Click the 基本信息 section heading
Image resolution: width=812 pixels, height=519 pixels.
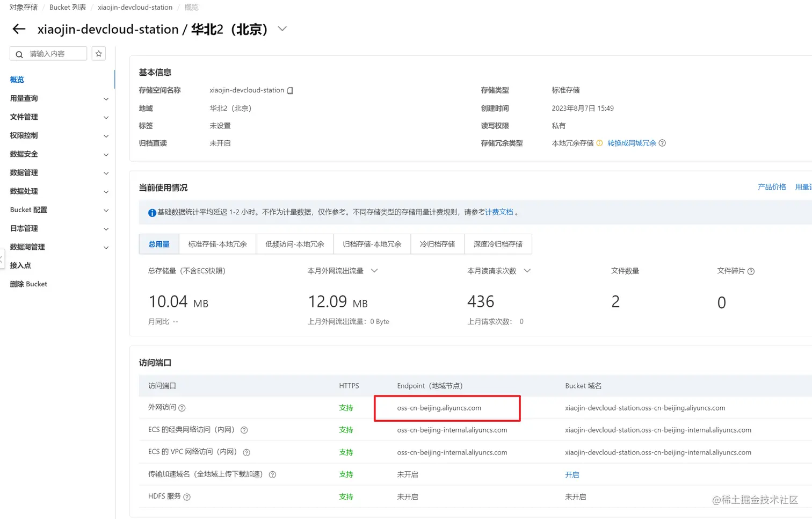click(155, 73)
